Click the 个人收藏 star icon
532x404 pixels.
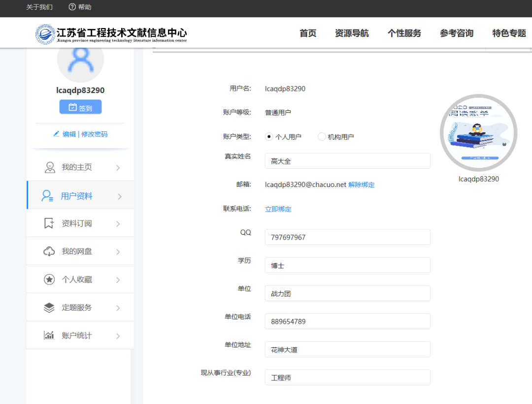48,279
